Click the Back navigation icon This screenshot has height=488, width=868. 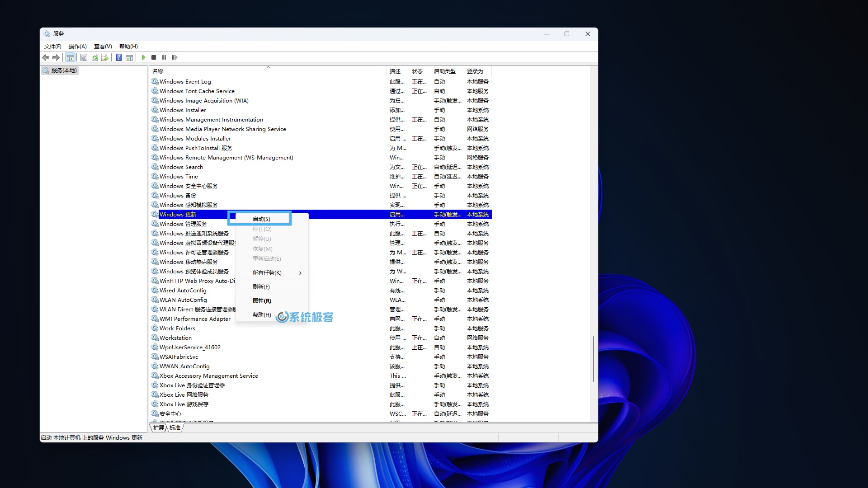pyautogui.click(x=46, y=56)
